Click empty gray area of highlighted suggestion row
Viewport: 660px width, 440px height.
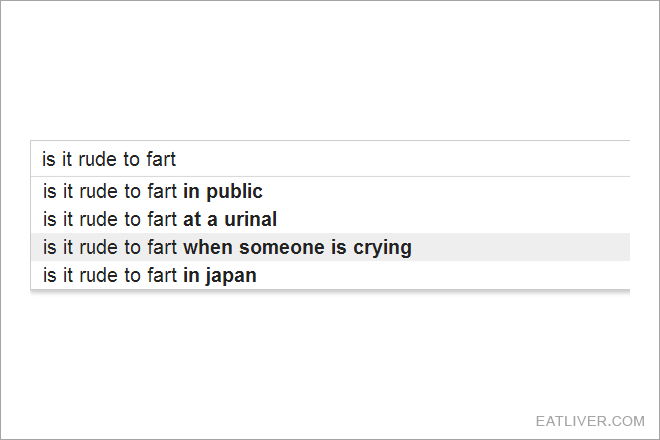tap(520, 247)
